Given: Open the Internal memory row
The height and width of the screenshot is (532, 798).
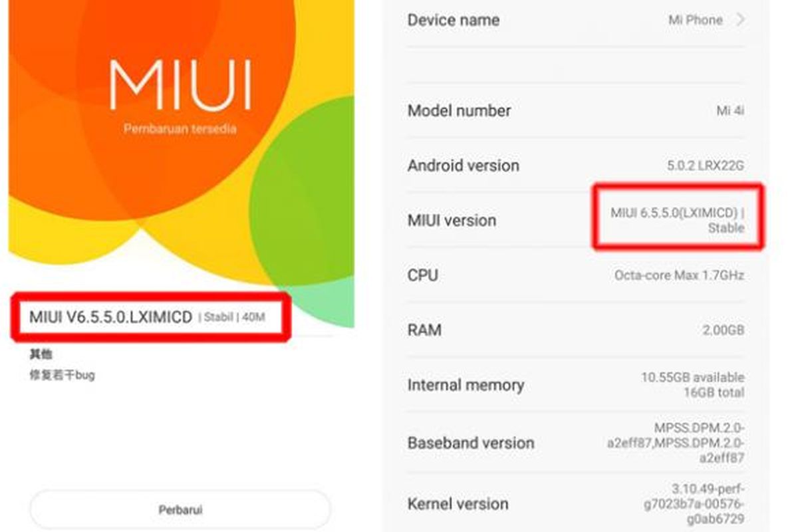Looking at the screenshot, I should pyautogui.click(x=576, y=385).
